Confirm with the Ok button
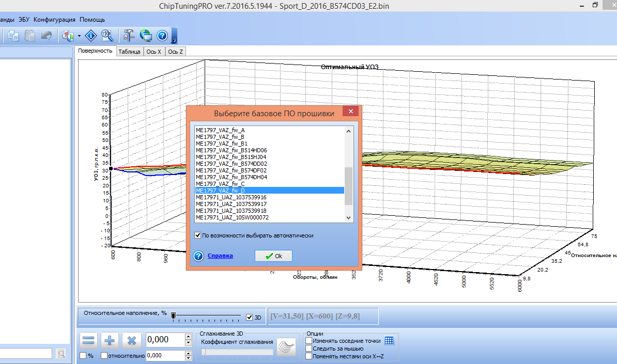Screen dimensions: 617x364 [x=273, y=256]
